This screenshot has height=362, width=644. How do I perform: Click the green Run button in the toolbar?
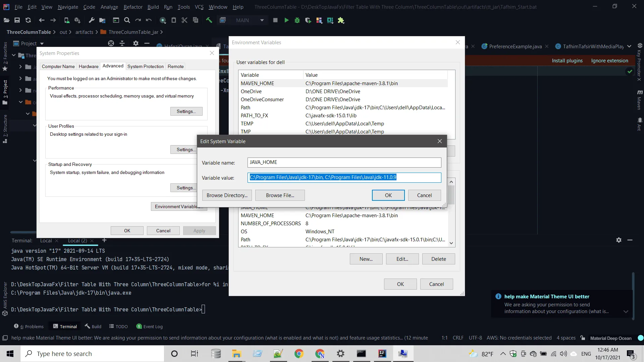click(x=286, y=20)
